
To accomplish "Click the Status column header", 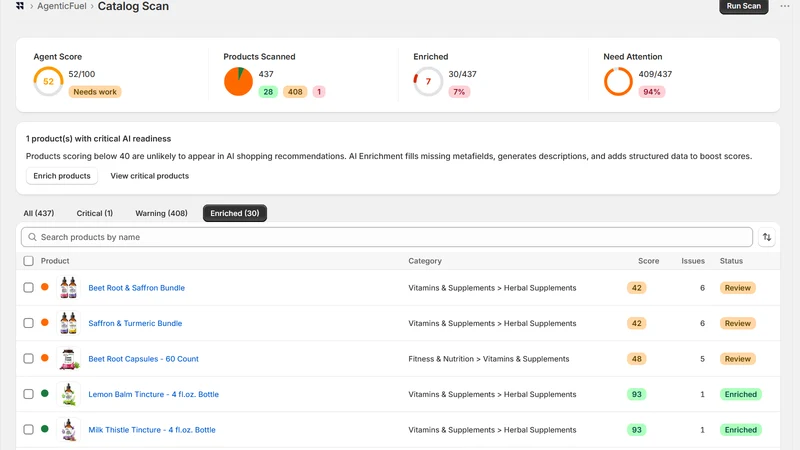I will click(731, 261).
